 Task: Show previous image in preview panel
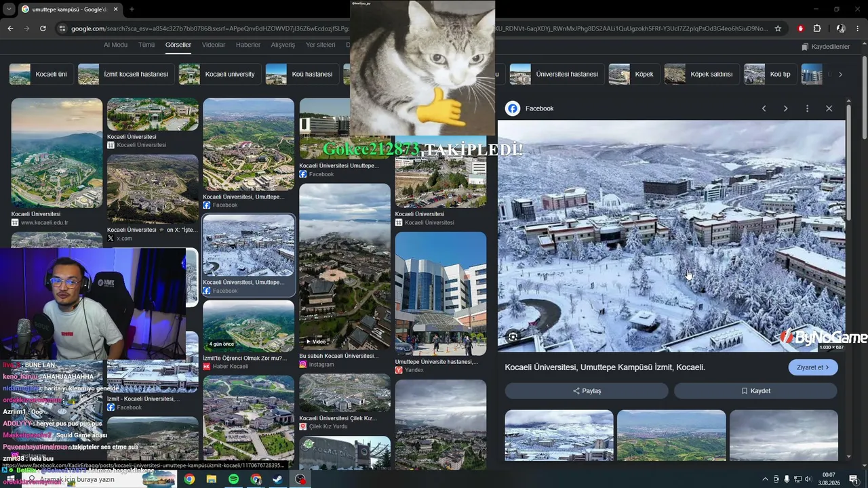(x=764, y=108)
